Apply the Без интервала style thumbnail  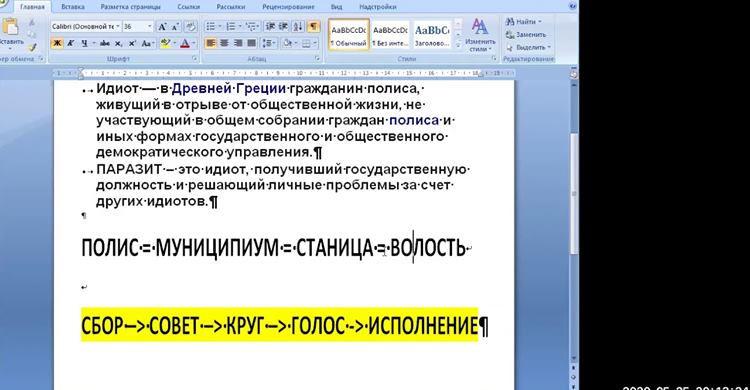(390, 34)
